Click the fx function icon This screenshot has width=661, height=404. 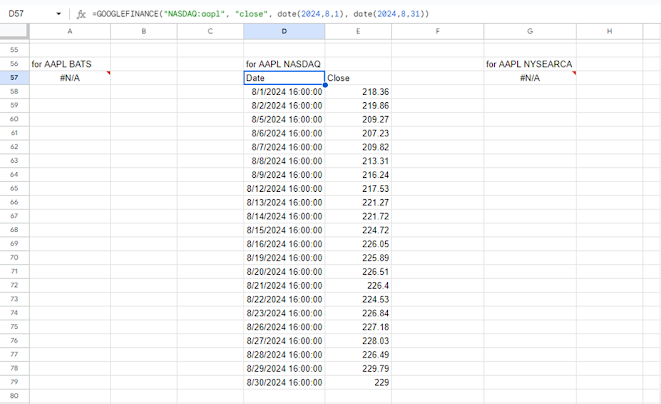coord(81,14)
